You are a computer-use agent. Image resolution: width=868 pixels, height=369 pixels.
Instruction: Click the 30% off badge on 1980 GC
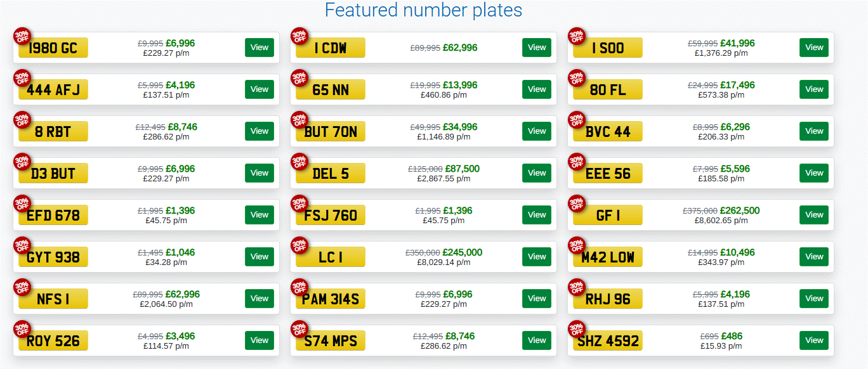point(22,36)
